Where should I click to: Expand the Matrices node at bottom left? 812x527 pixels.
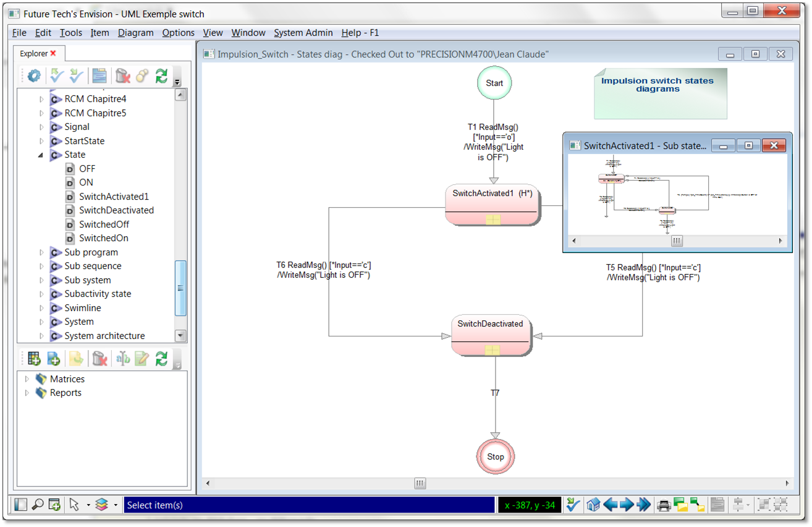27,379
